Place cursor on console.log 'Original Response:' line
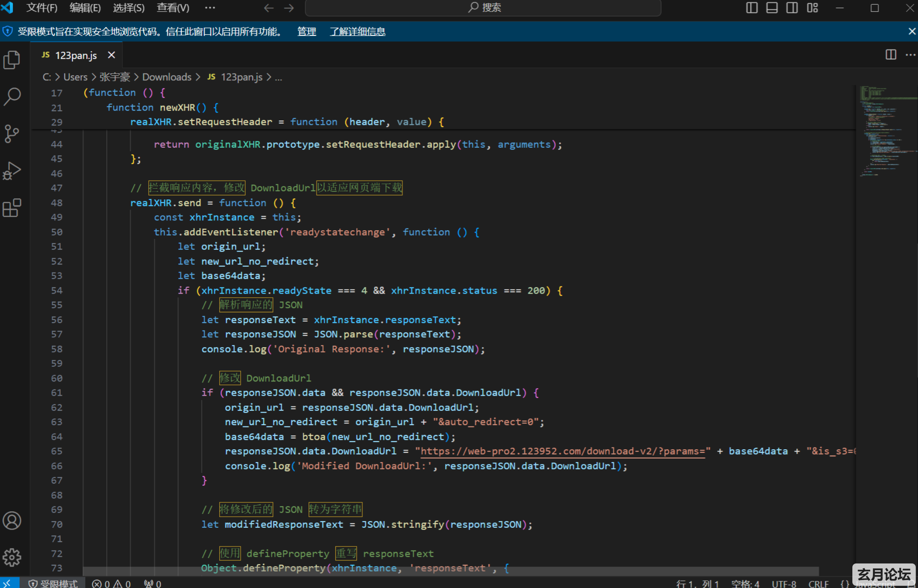This screenshot has height=588, width=918. (x=343, y=349)
